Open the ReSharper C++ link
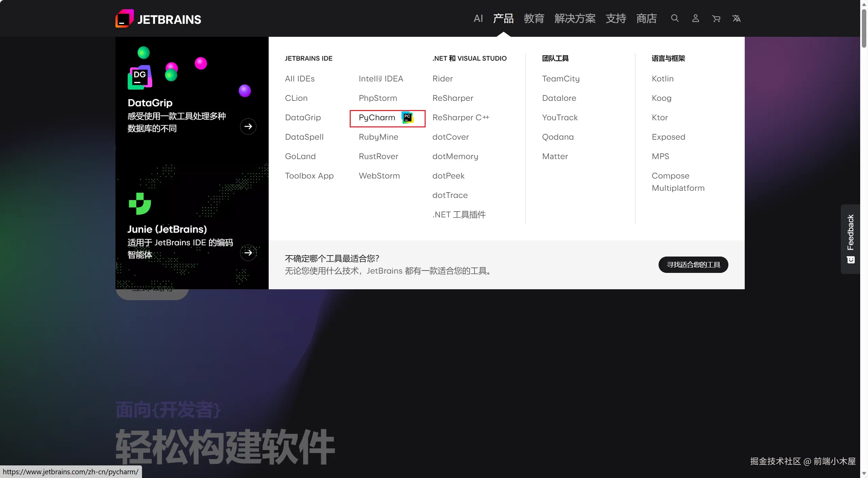Image resolution: width=868 pixels, height=478 pixels. pos(460,118)
